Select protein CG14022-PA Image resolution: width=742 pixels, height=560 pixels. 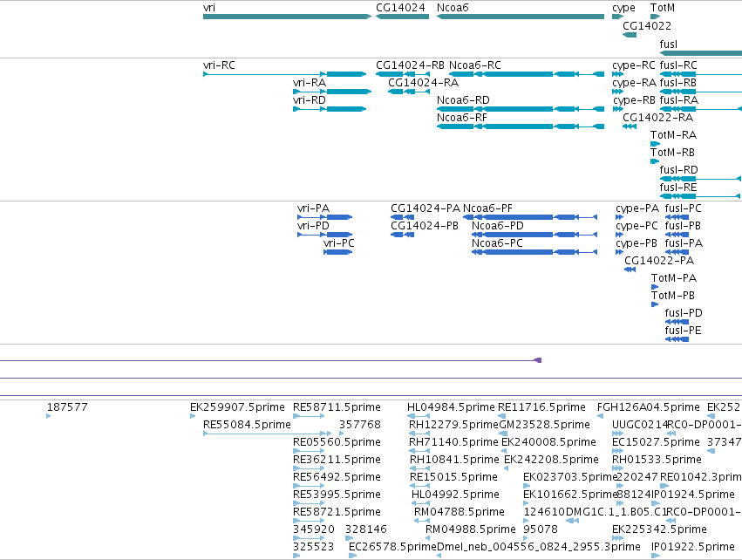[630, 270]
